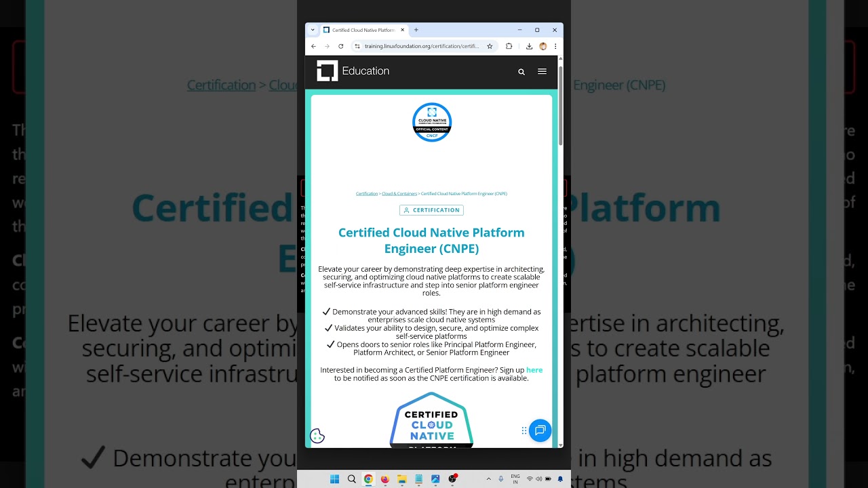Go forward in the browser

click(x=327, y=46)
